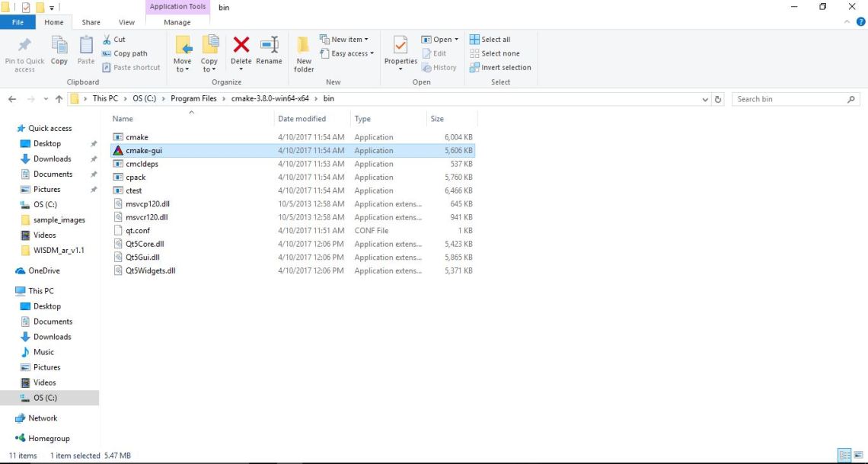The image size is (868, 464).
Task: Sort by the Name column header
Action: point(192,119)
